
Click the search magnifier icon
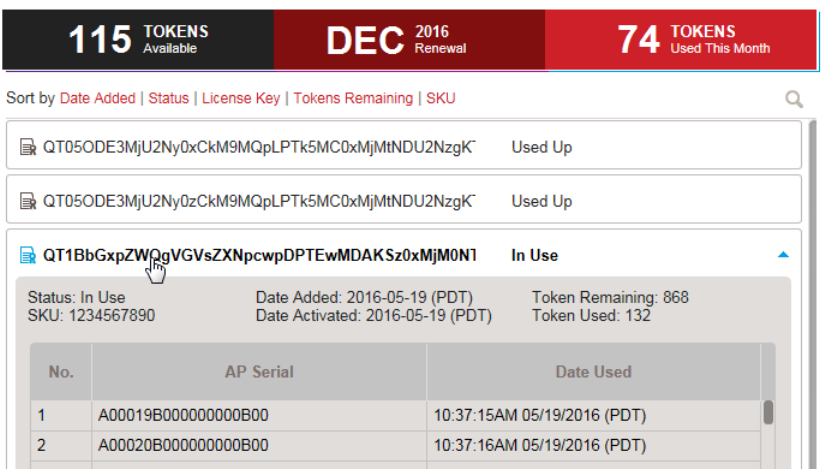pos(794,99)
